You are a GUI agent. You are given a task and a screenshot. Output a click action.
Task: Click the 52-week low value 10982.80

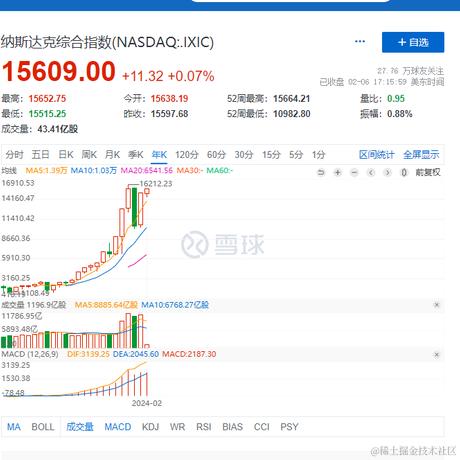click(x=292, y=114)
